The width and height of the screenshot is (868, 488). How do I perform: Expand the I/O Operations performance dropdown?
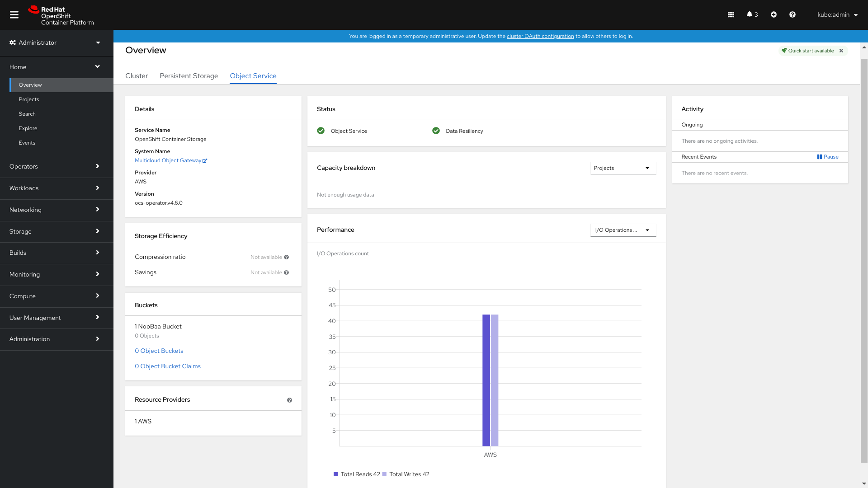[x=623, y=230]
